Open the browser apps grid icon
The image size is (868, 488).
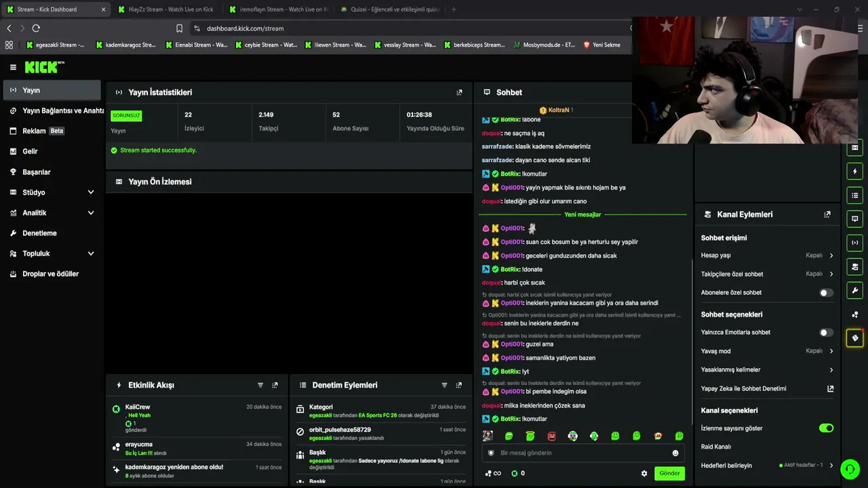point(9,45)
